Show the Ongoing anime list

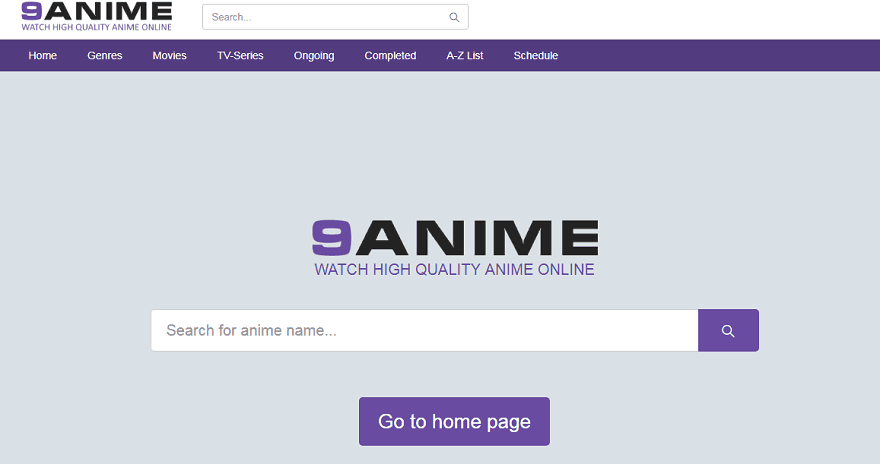314,56
